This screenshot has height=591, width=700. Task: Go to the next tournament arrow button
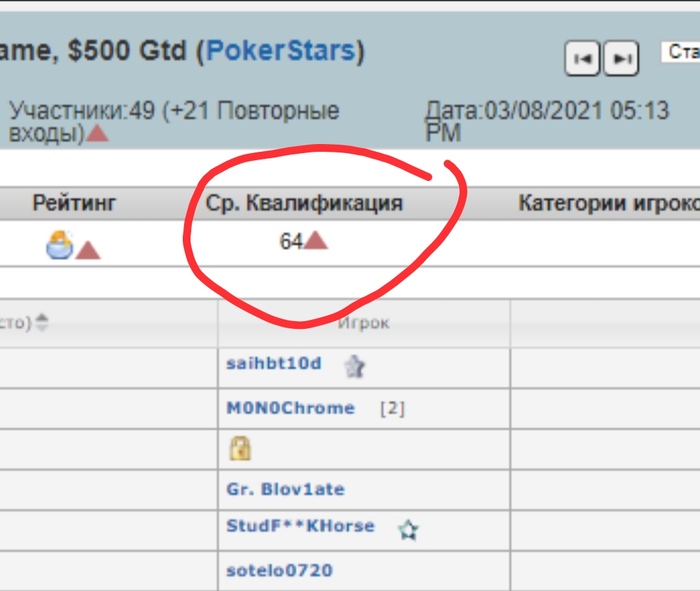tap(621, 58)
